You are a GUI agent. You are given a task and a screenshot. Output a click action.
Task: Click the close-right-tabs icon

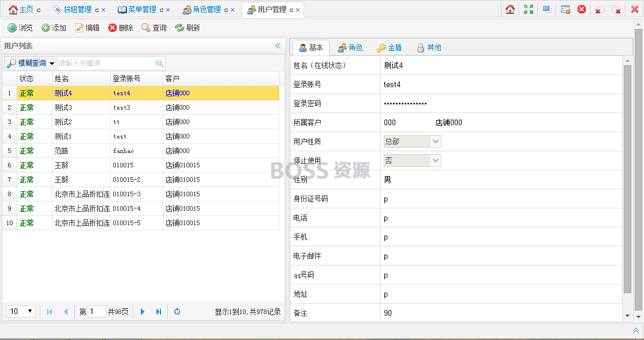(616, 10)
